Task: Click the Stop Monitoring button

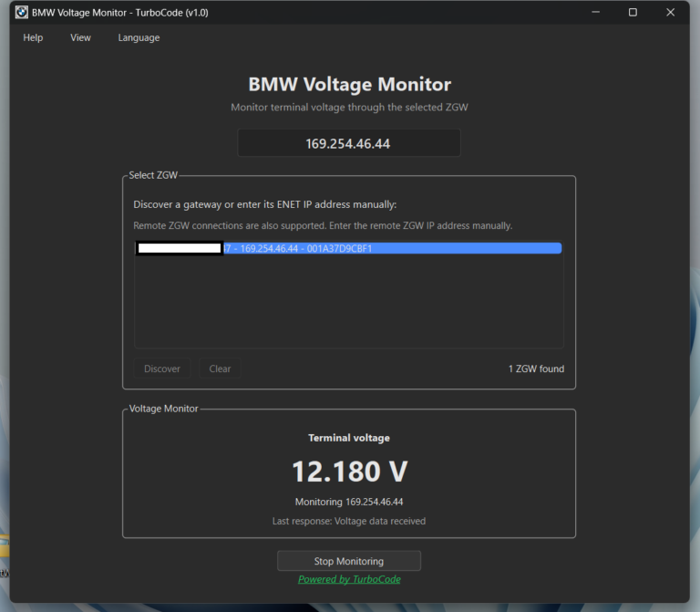Action: coord(349,561)
